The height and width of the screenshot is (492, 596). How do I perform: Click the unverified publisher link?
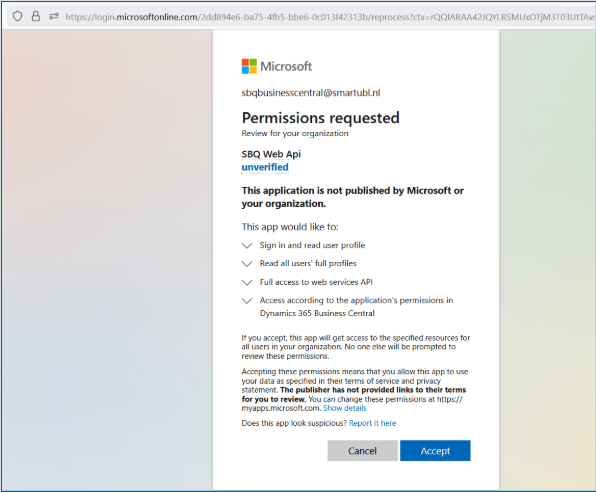tap(265, 167)
